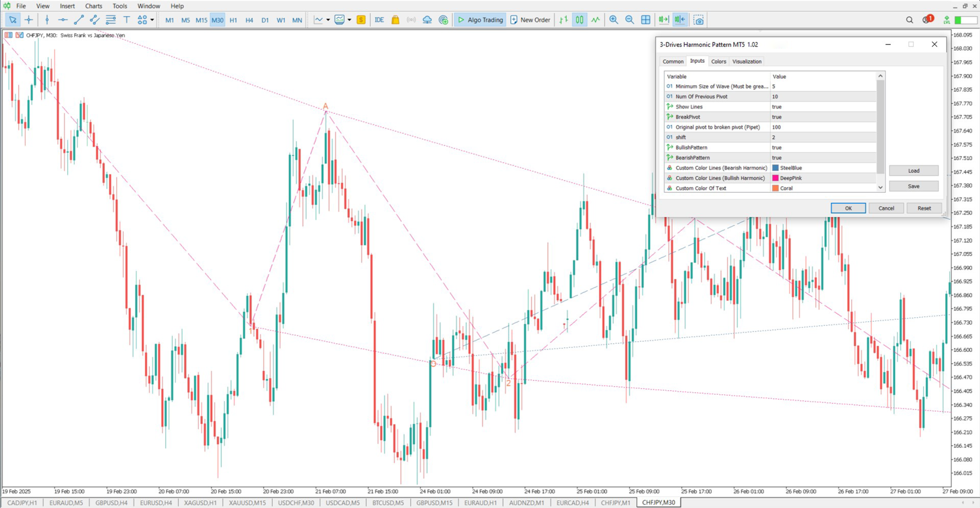Click the DeepPink bullish harmonic color swatch
The height and width of the screenshot is (508, 980).
[x=775, y=178]
